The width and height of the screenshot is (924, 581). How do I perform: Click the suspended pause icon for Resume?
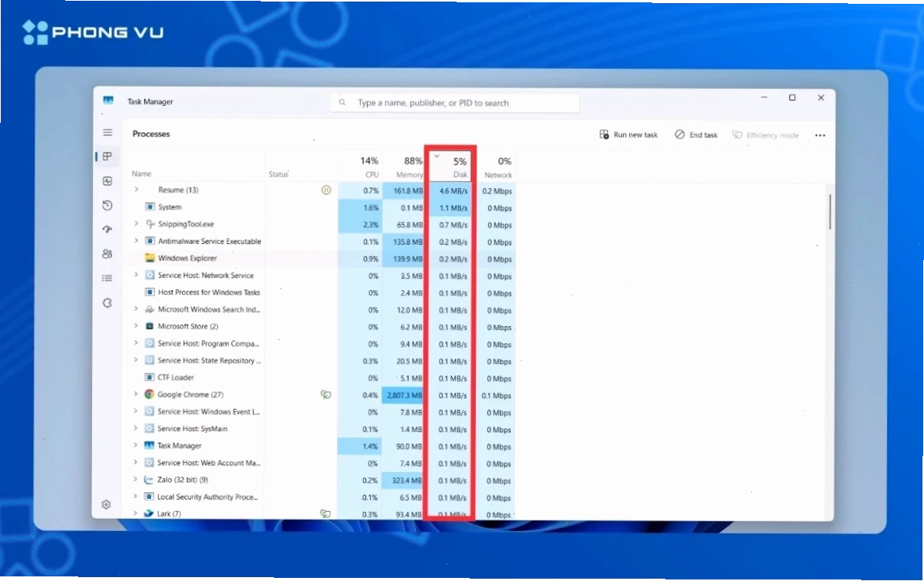(326, 190)
